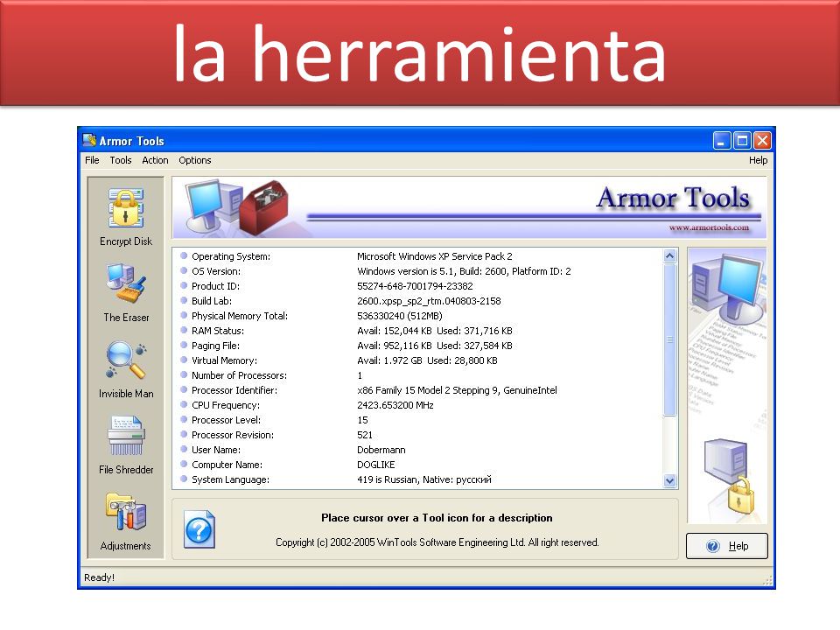Screen dimensions: 840x630
Task: Open the Action menu
Action: click(155, 160)
